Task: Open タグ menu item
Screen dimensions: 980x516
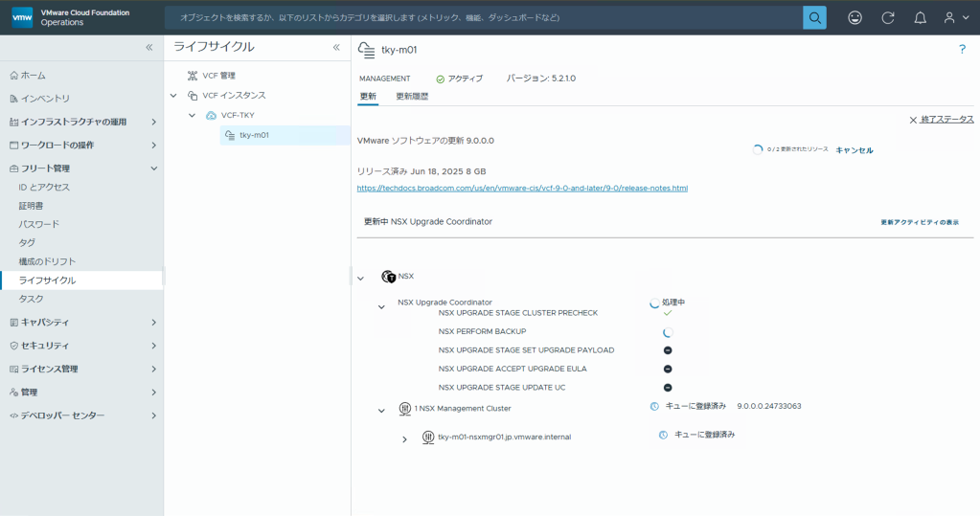Action: pyautogui.click(x=27, y=242)
